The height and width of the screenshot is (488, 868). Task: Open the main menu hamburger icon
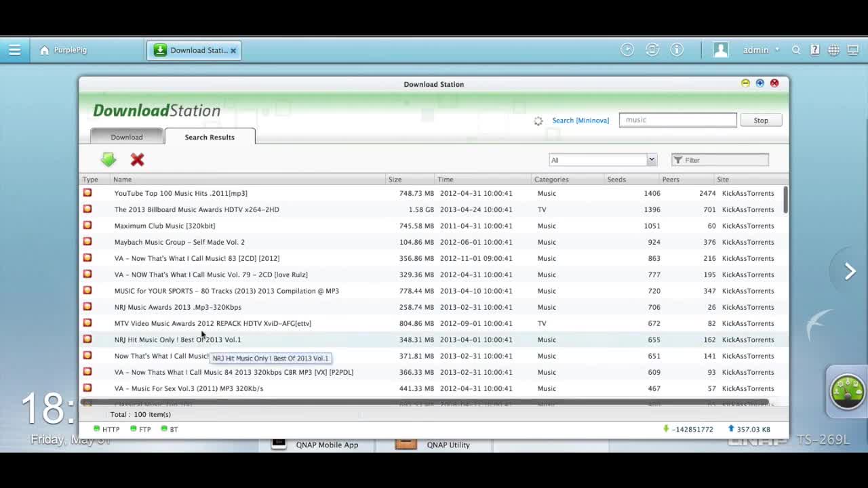point(14,50)
